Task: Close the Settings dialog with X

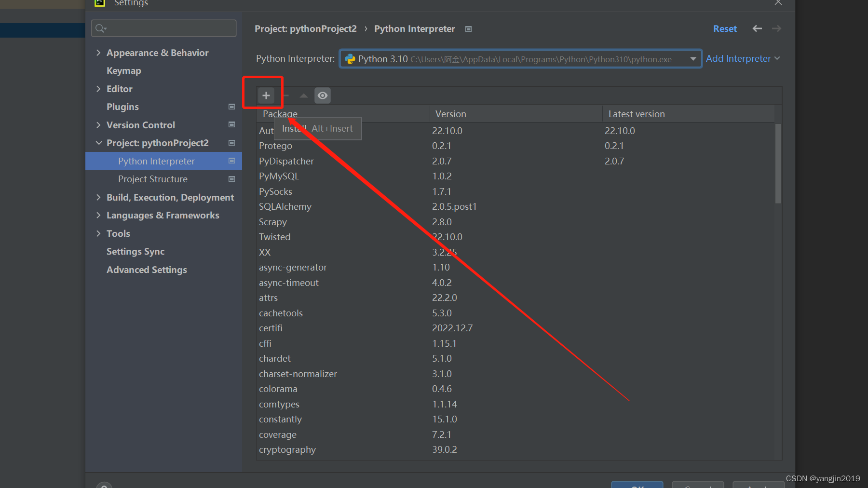Action: coord(778,2)
